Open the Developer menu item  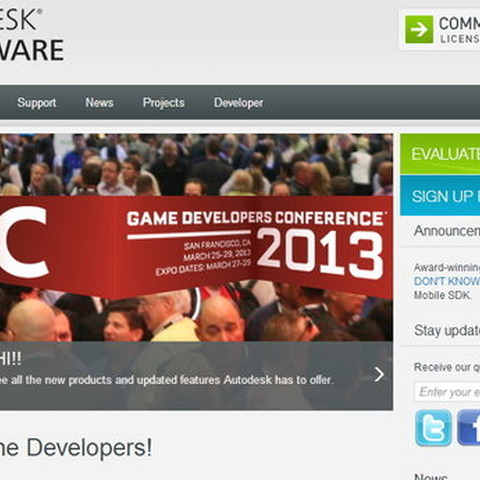[239, 103]
